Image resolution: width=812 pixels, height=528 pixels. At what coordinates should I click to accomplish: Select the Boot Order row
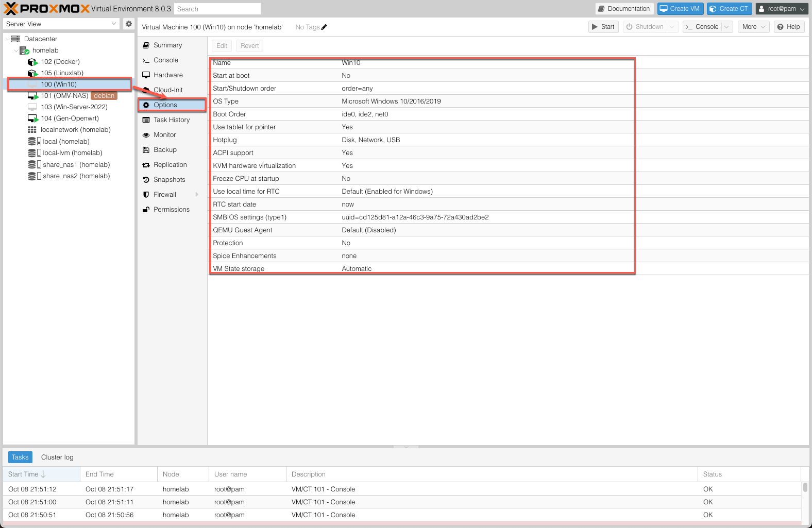(508, 114)
